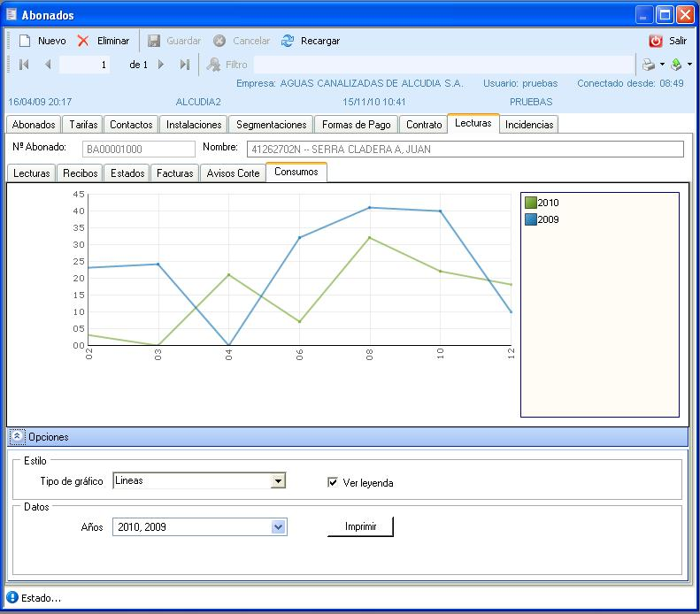Select the Consumos sub-tab
This screenshot has width=700, height=614.
click(x=296, y=172)
